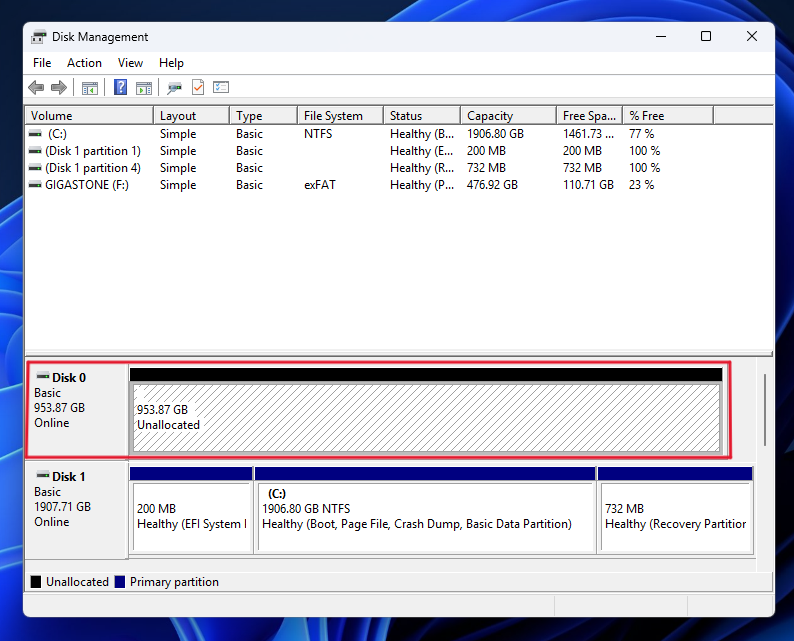Minimize the Disk Management window
This screenshot has height=641, width=794.
pos(661,36)
